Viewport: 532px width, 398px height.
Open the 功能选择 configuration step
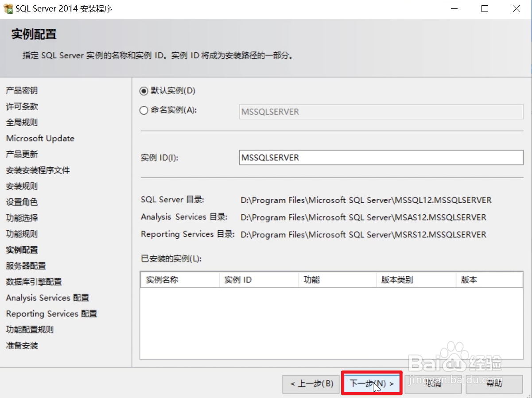pyautogui.click(x=21, y=218)
